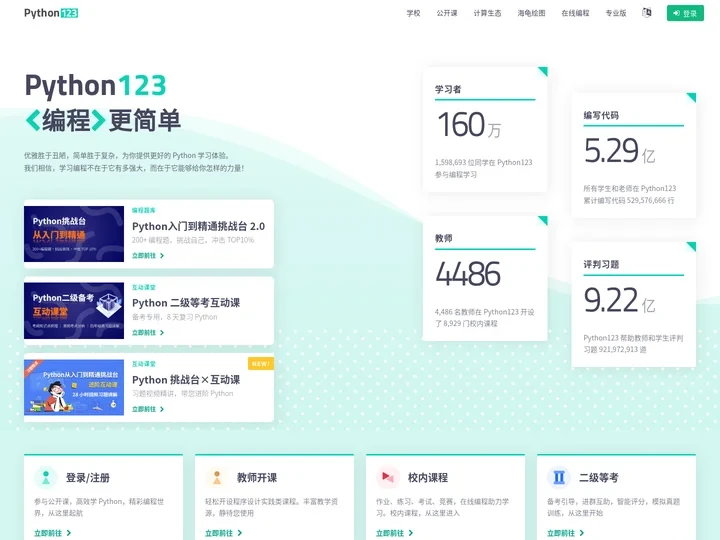Open the 在线编程 menu item
Image resolution: width=720 pixels, height=540 pixels.
pyautogui.click(x=575, y=13)
